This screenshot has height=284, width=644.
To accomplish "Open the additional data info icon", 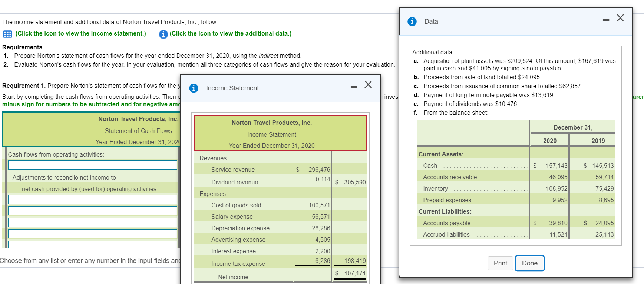I will pos(163,34).
